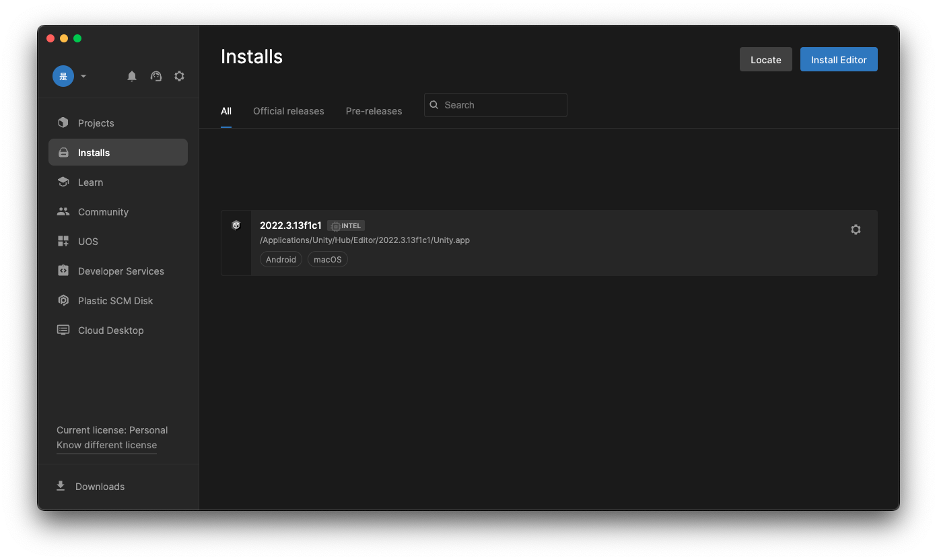937x560 pixels.
Task: Go to Projects in sidebar
Action: pos(118,123)
